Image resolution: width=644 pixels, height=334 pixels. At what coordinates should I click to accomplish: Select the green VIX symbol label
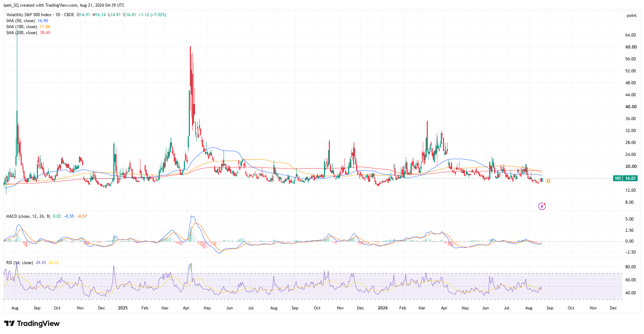point(618,178)
